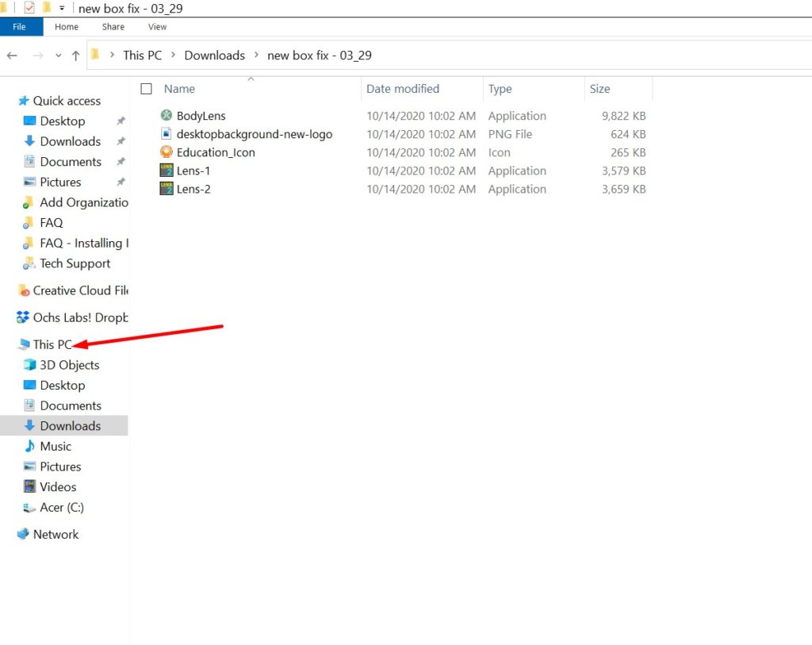Select the Lens-1 application icon

pyautogui.click(x=167, y=171)
